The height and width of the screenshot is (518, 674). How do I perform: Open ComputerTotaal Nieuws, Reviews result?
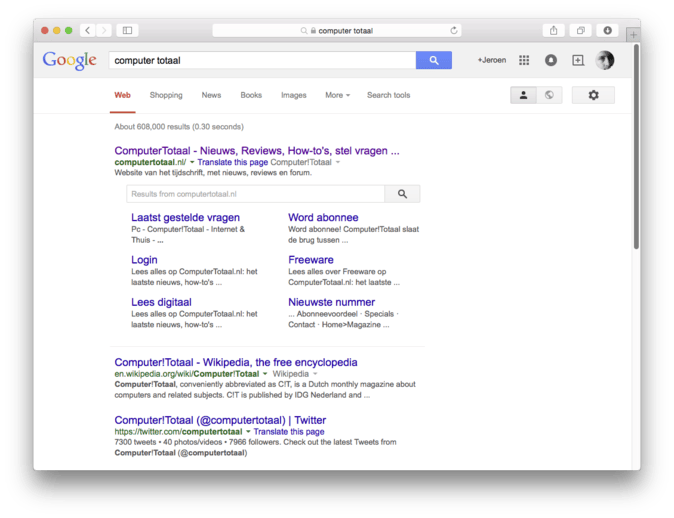[257, 151]
